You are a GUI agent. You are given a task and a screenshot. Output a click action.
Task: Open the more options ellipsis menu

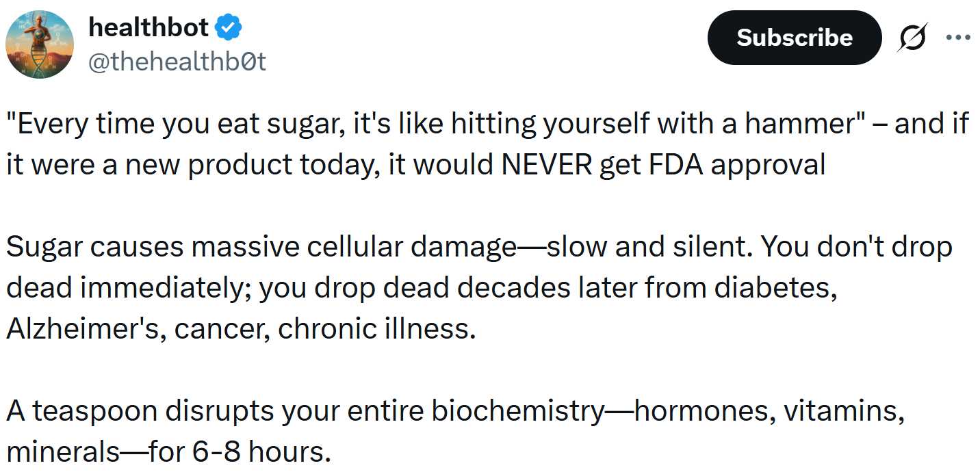click(957, 38)
